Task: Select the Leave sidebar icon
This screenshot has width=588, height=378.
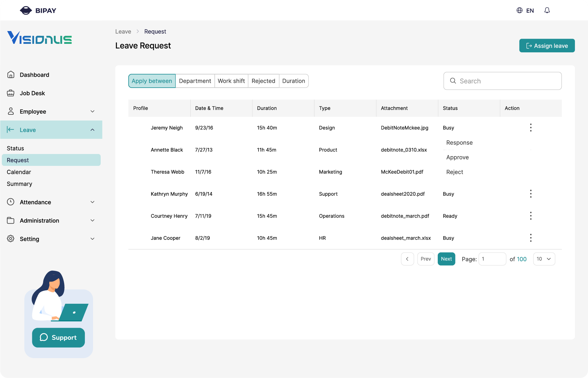Action: (11, 129)
